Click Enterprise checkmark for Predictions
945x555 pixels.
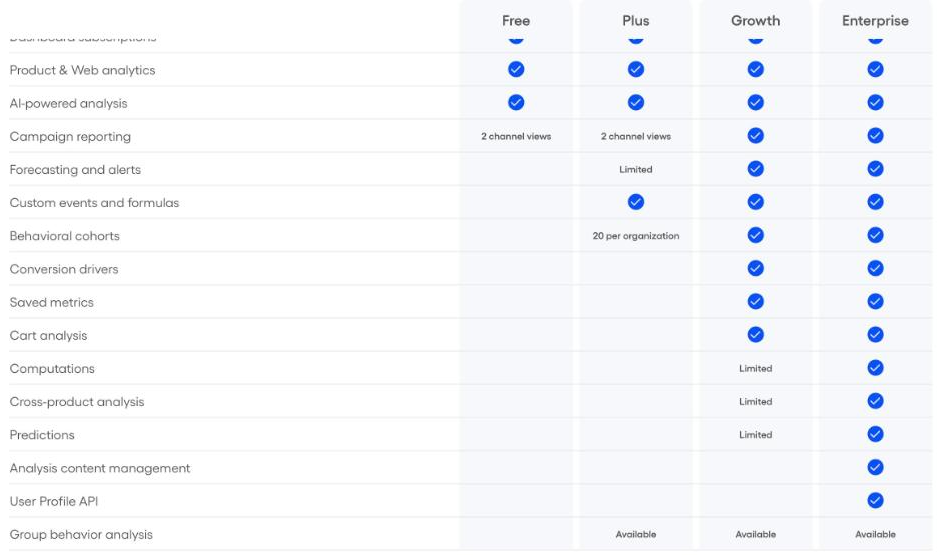tap(876, 434)
